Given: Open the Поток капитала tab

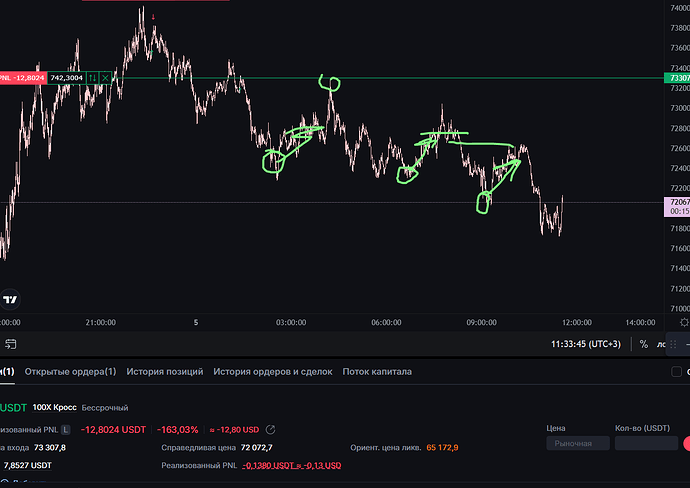Looking at the screenshot, I should (x=377, y=372).
